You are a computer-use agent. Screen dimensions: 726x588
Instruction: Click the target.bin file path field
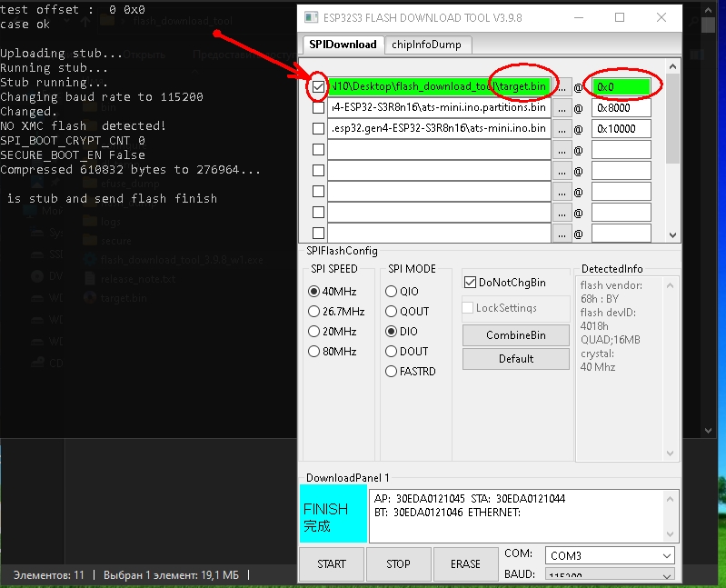coord(439,86)
